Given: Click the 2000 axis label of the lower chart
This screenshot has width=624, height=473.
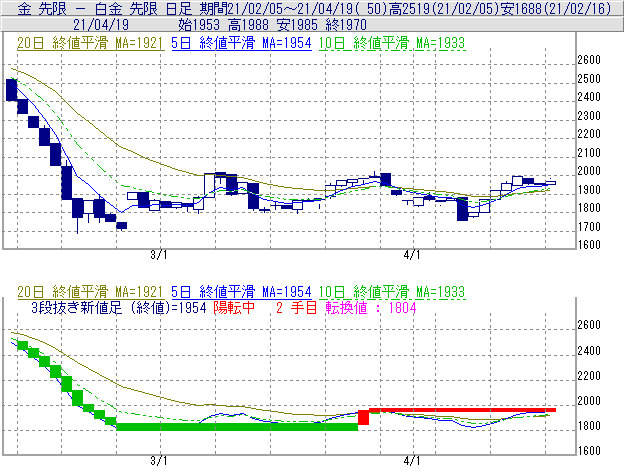Looking at the screenshot, I should (589, 401).
